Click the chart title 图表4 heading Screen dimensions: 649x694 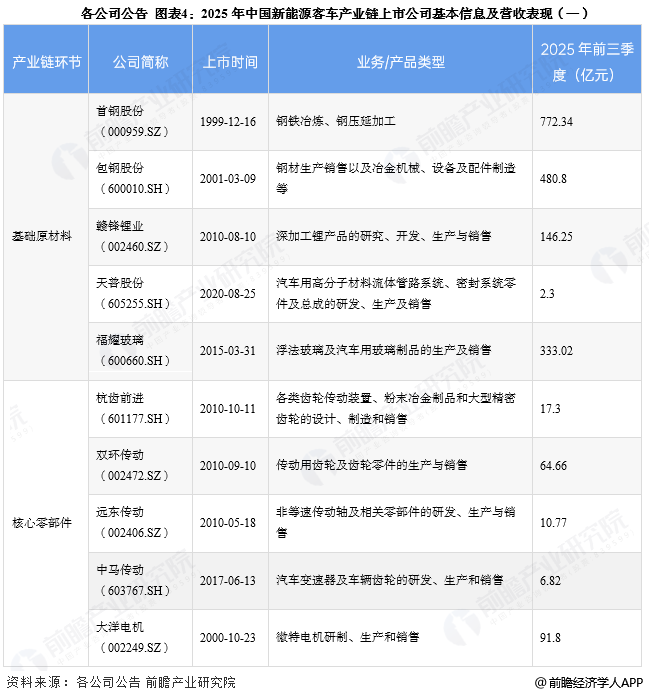pyautogui.click(x=335, y=14)
